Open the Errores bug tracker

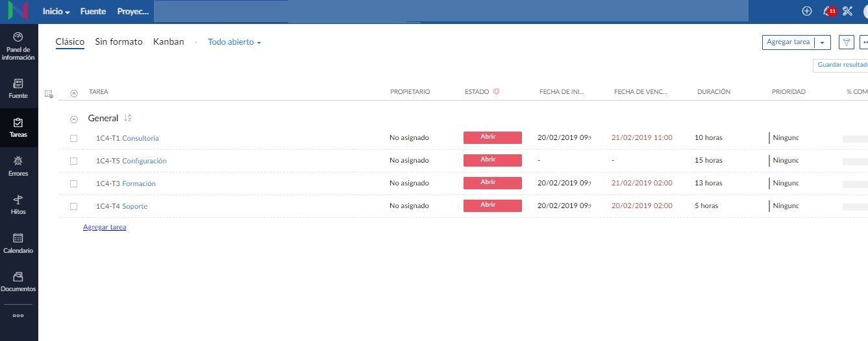pyautogui.click(x=18, y=166)
